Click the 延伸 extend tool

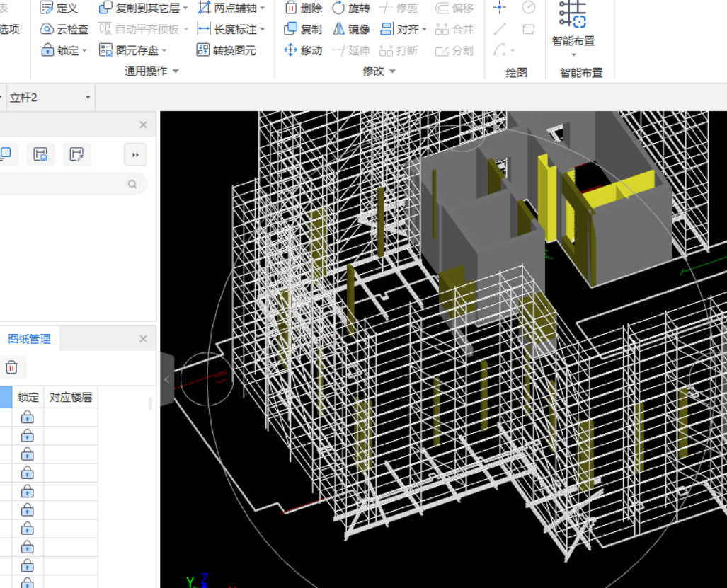(351, 50)
